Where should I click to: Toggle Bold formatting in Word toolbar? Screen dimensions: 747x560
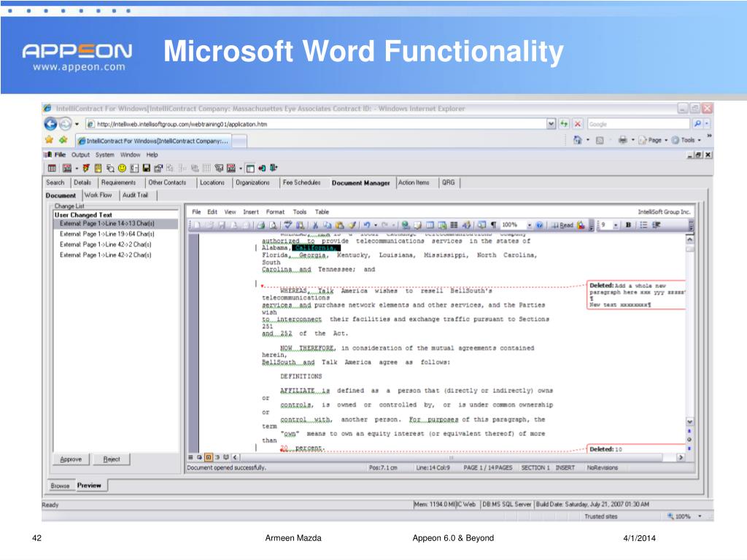tap(628, 225)
